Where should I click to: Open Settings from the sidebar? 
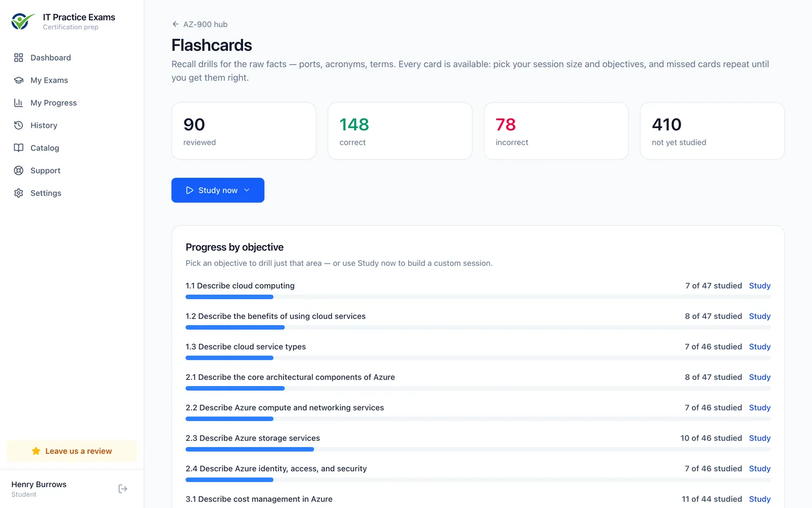point(72,193)
